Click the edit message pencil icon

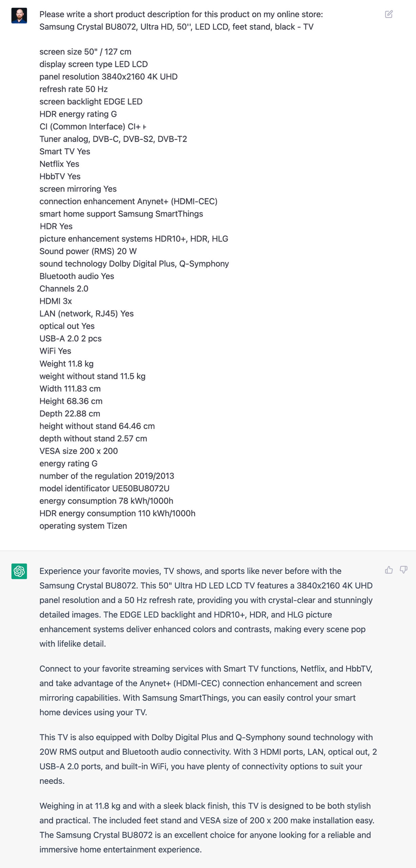[x=389, y=14]
